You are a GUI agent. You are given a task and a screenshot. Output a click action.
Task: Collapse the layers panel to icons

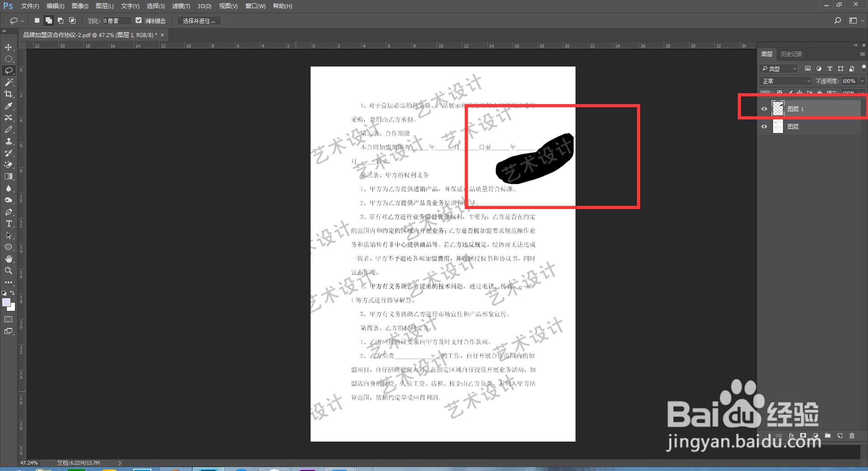point(855,45)
